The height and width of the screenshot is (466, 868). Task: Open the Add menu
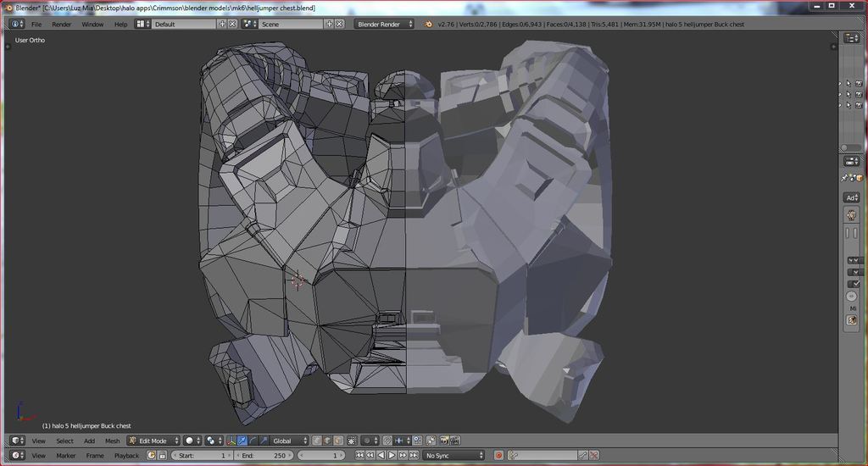[x=89, y=441]
